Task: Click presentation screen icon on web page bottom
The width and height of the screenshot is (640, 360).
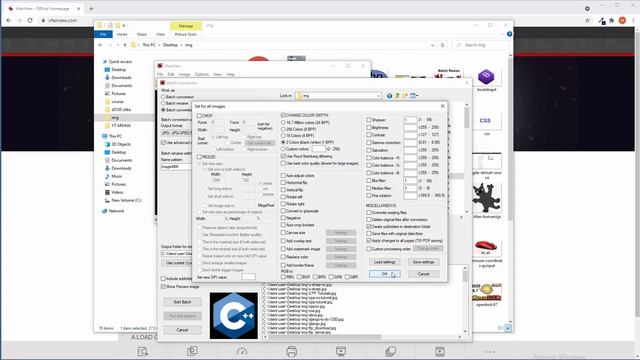Action: (341, 351)
